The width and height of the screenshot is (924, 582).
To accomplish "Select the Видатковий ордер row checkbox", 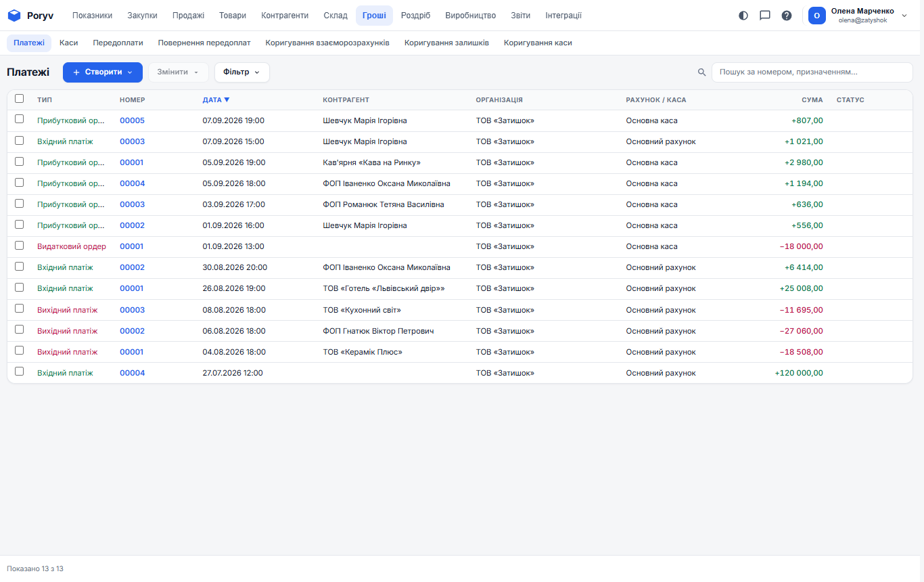I will tap(20, 245).
